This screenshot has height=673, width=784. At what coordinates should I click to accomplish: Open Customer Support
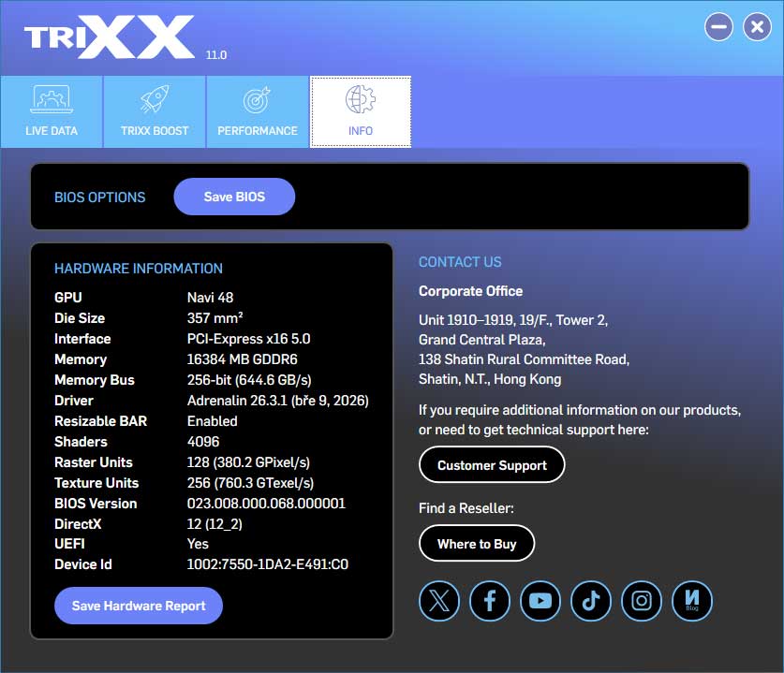click(x=491, y=464)
